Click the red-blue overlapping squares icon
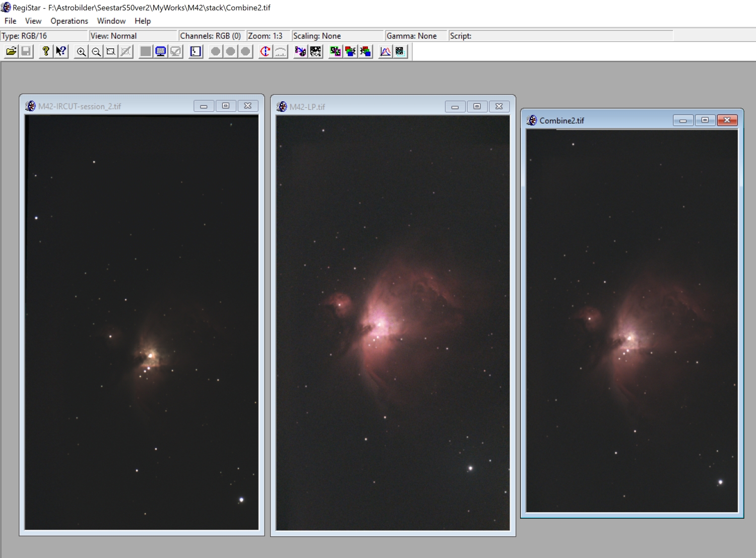The image size is (756, 558). pos(365,51)
